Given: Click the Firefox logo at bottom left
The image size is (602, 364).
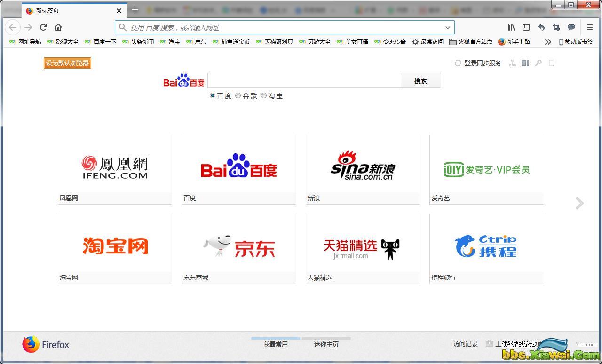Looking at the screenshot, I should [46, 344].
